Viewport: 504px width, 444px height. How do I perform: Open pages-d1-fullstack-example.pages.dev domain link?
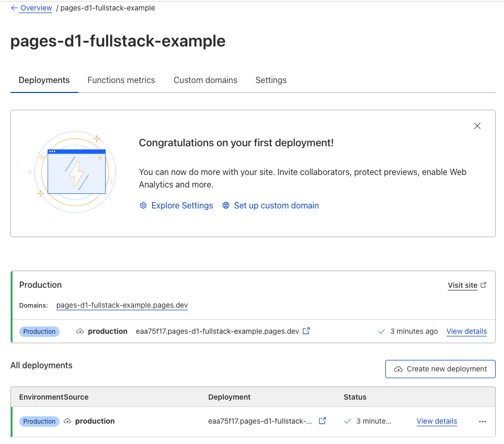tap(122, 305)
